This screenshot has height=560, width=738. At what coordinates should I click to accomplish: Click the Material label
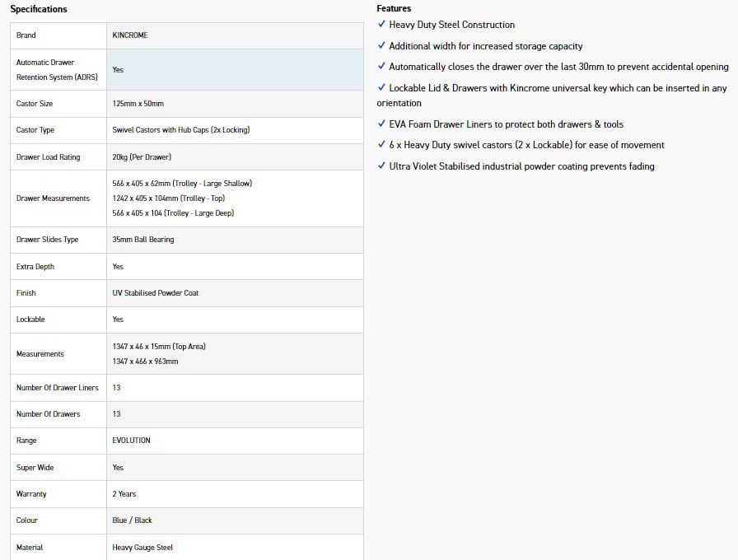[x=29, y=548]
